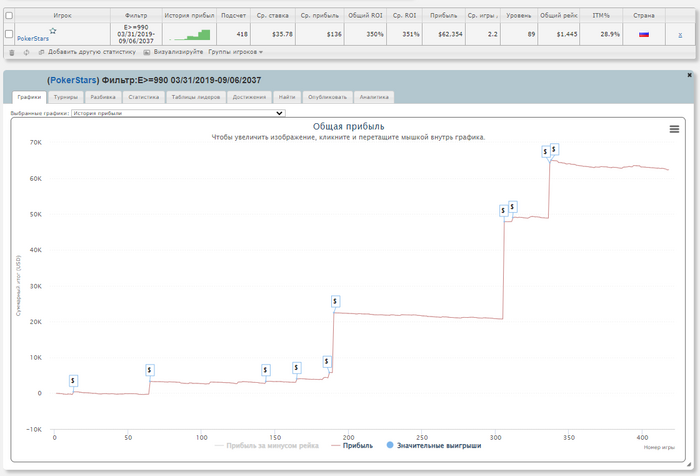The width and height of the screenshot is (700, 476).
Task: Switch to the Графики tab
Action: (x=29, y=97)
